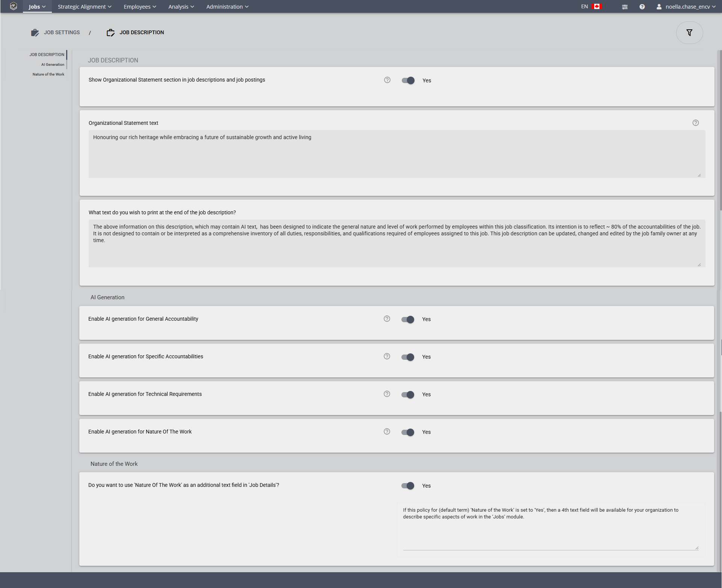Open the Employees dropdown menu
The width and height of the screenshot is (722, 588).
[139, 6]
